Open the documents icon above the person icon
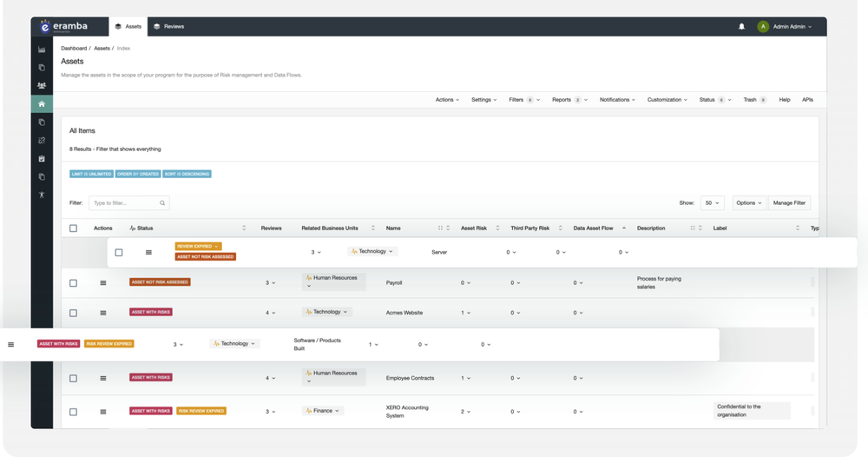 coord(42,177)
